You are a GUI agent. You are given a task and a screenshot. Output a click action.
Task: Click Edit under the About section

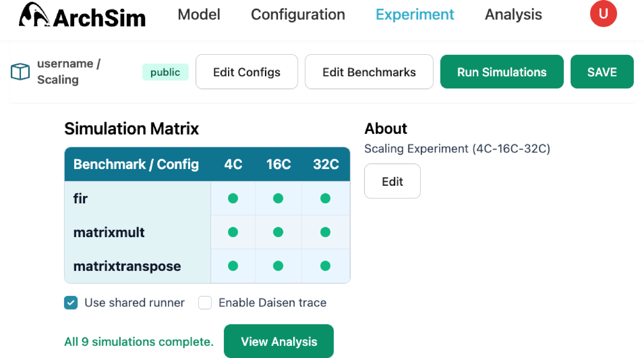pyautogui.click(x=392, y=181)
